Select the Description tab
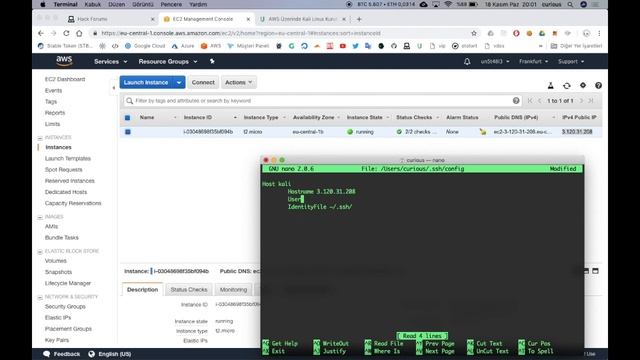The image size is (640, 360). click(x=142, y=289)
